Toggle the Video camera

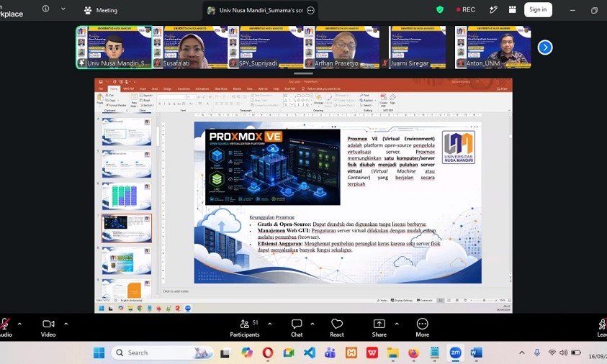tap(48, 327)
